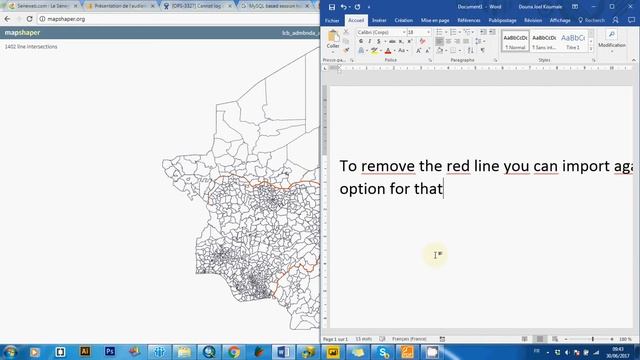
Task: Open change case (Aa) dropdown
Action: point(402,51)
